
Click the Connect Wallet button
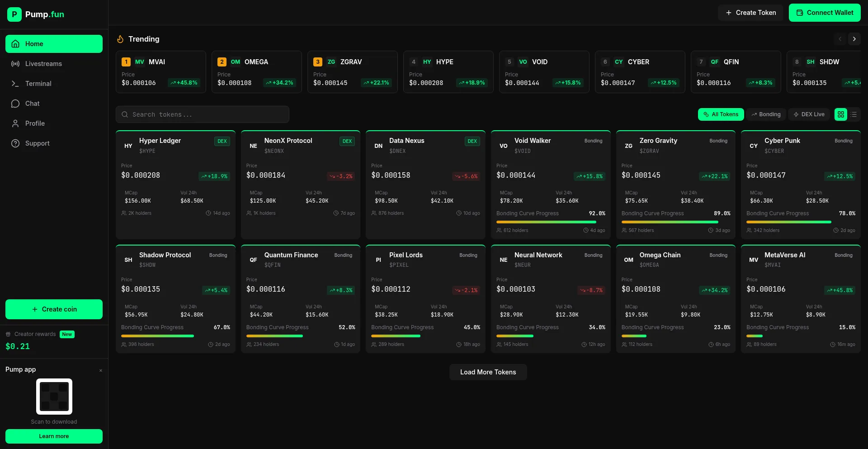824,13
